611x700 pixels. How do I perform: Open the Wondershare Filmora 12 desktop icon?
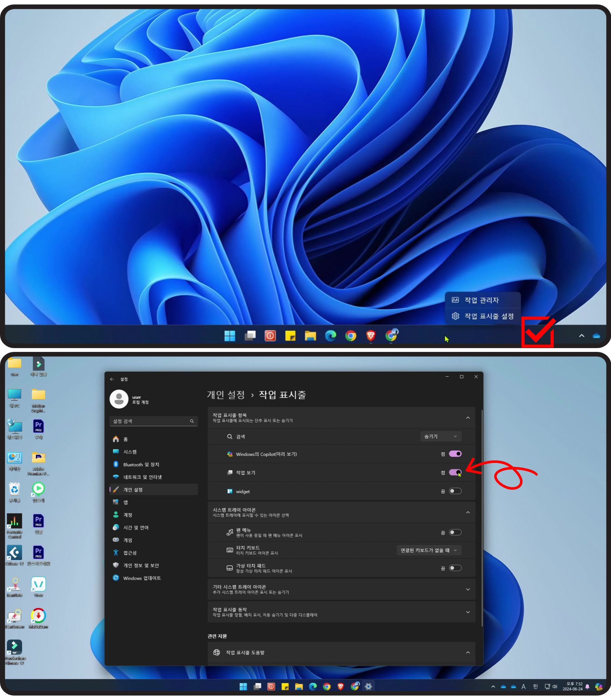click(15, 647)
